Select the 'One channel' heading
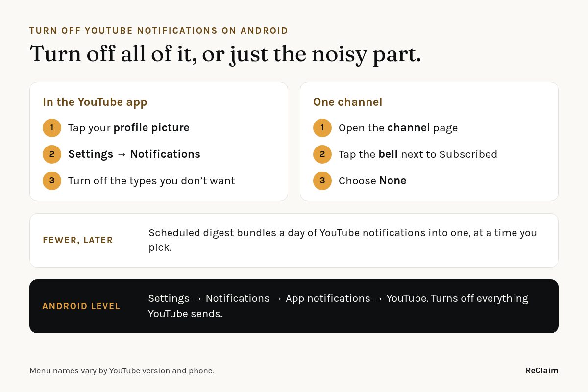This screenshot has width=588, height=392. pos(347,102)
